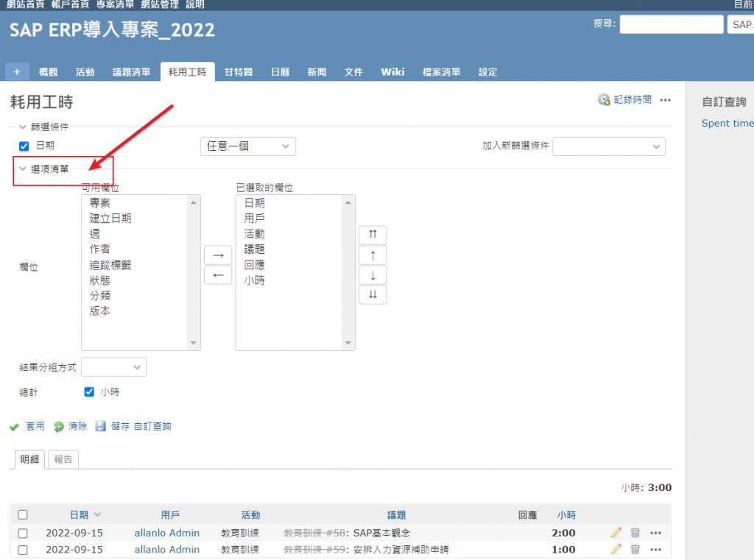The image size is (754, 560).
Task: Move selected column up one position
Action: tap(373, 255)
